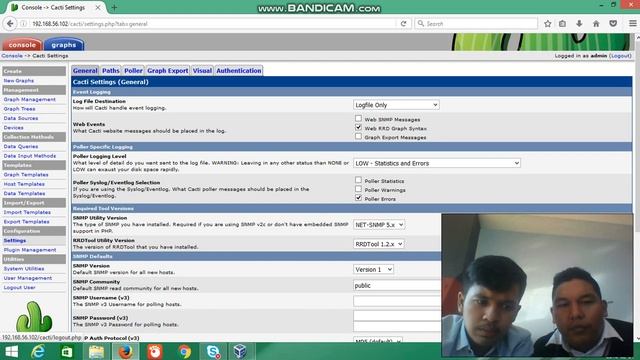Open Skype from the taskbar
Viewport: 640px width, 360px height.
213,351
